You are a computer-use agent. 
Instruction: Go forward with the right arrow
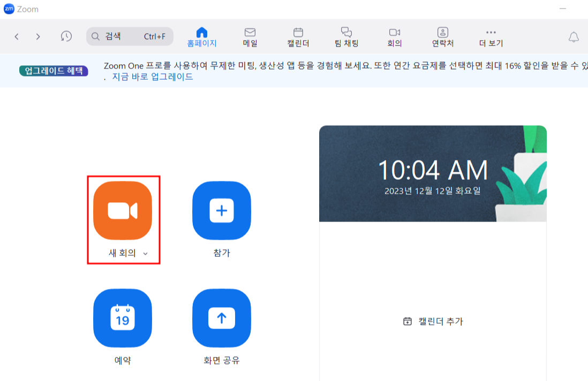coord(38,36)
